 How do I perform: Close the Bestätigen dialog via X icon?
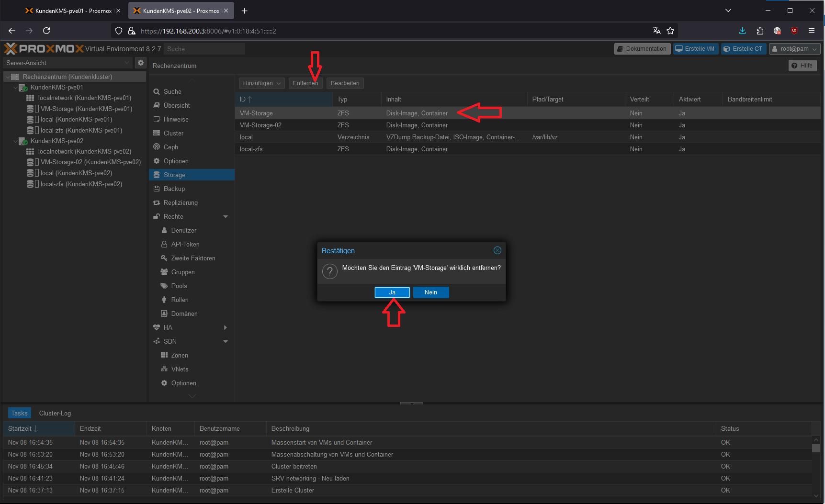pos(497,250)
